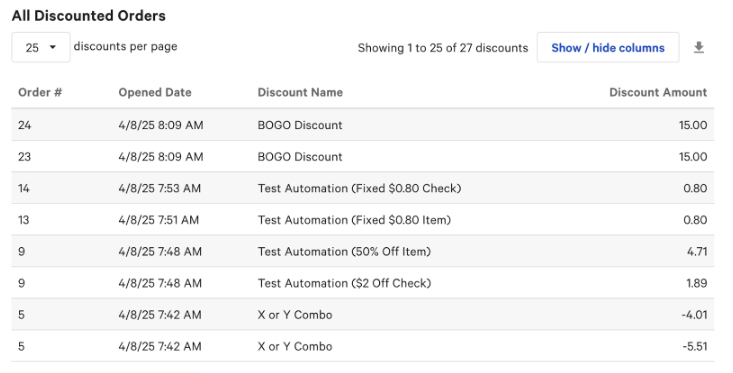
Task: Click Show / hide columns button
Action: pyautogui.click(x=608, y=47)
